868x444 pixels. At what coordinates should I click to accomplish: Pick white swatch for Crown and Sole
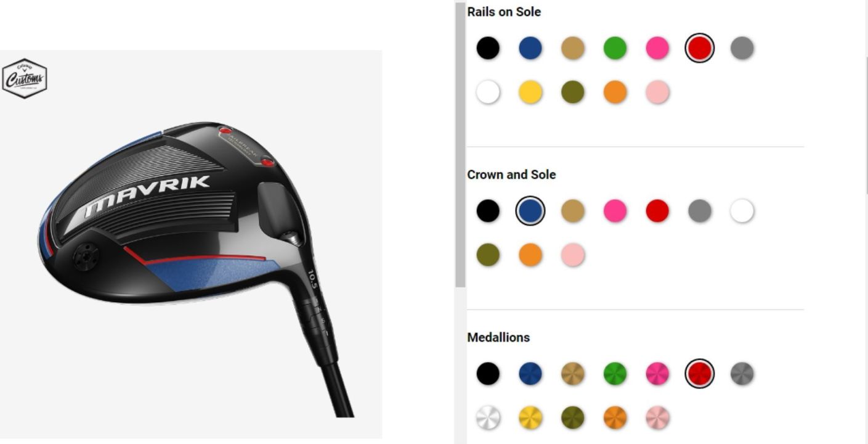[742, 211]
